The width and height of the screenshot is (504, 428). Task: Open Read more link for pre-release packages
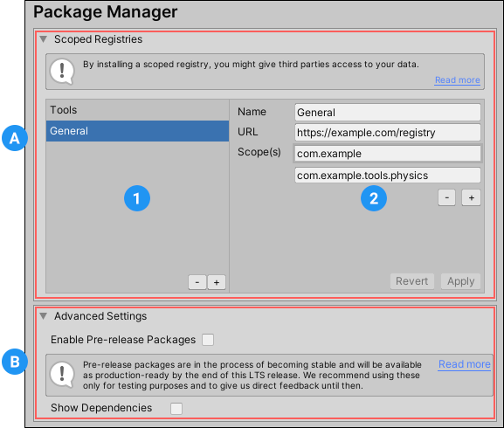(465, 364)
